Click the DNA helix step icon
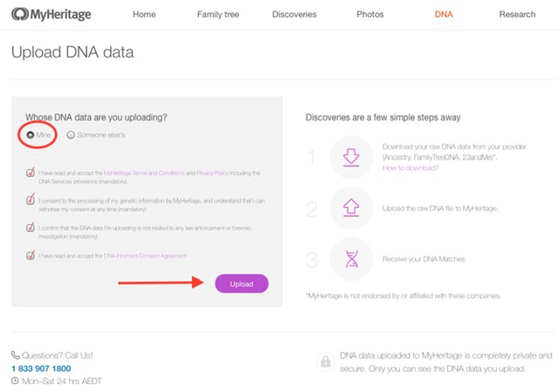 point(351,258)
